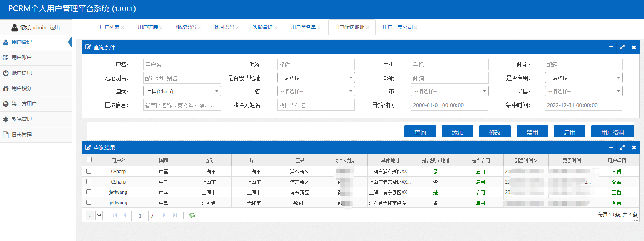
Task: Go to the first page using pagination icon
Action: click(115, 216)
